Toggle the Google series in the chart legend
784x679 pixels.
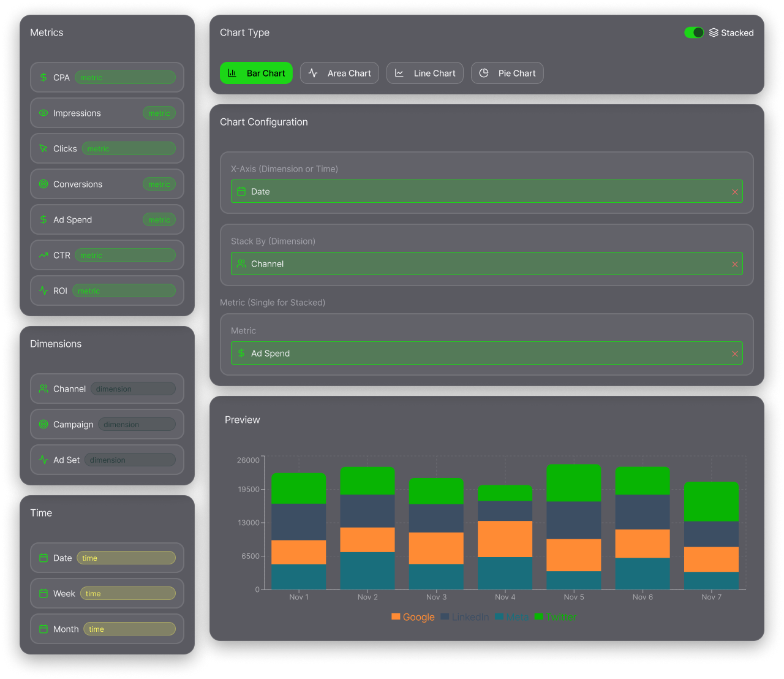click(413, 617)
